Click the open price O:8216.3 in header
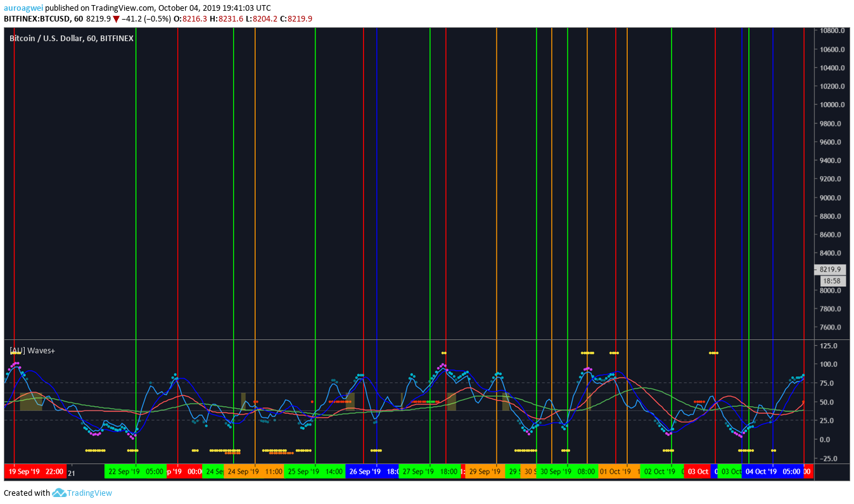This screenshot has height=504, width=854. (x=190, y=19)
